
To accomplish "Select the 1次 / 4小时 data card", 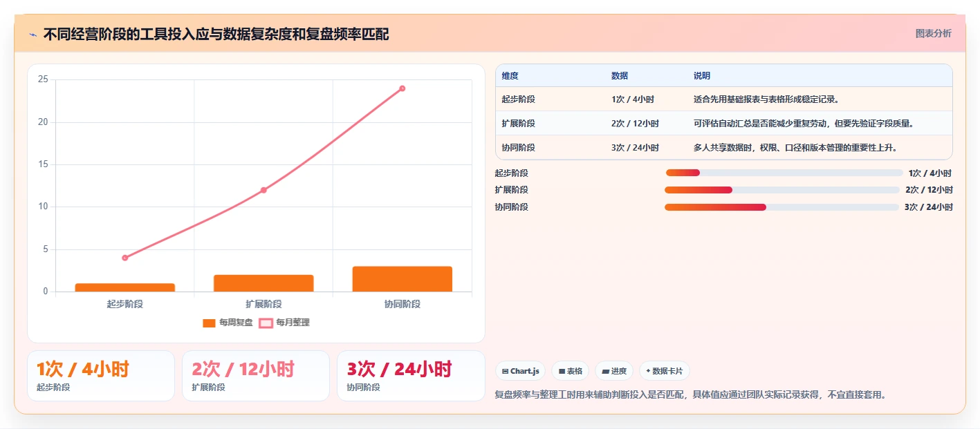I will click(101, 376).
